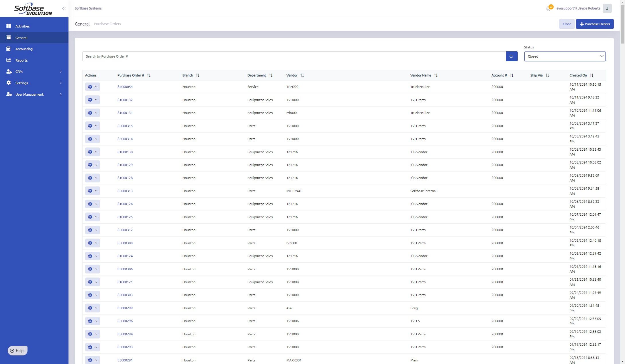
Task: Open Activities in the sidebar
Action: (22, 26)
